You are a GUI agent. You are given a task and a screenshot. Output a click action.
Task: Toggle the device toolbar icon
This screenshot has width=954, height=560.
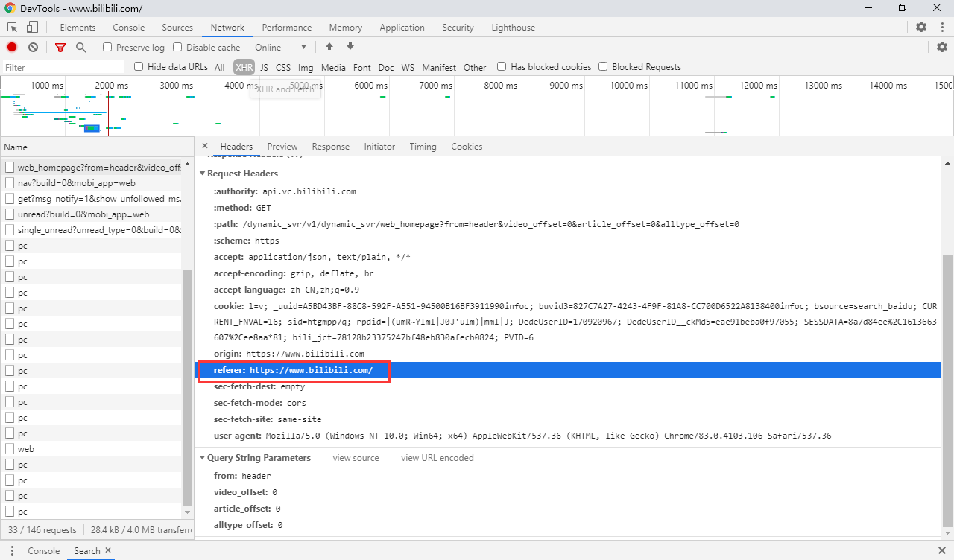tap(32, 28)
